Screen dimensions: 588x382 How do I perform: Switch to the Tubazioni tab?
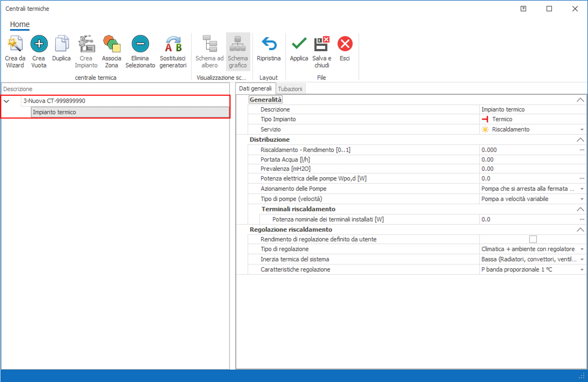[x=290, y=89]
